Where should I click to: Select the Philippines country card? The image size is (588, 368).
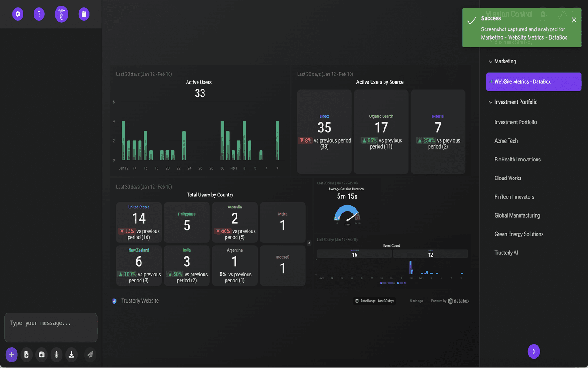187,223
